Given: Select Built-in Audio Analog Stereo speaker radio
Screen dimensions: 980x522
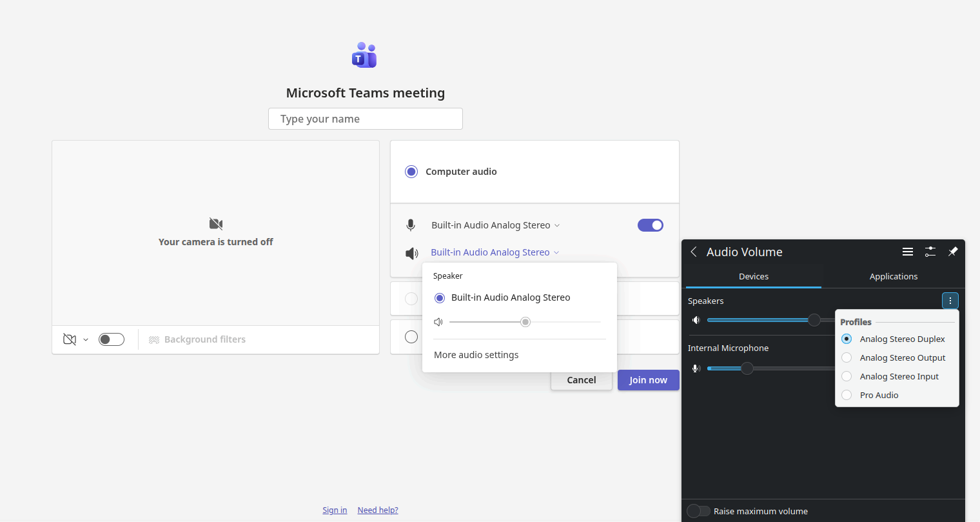Looking at the screenshot, I should click(x=440, y=298).
